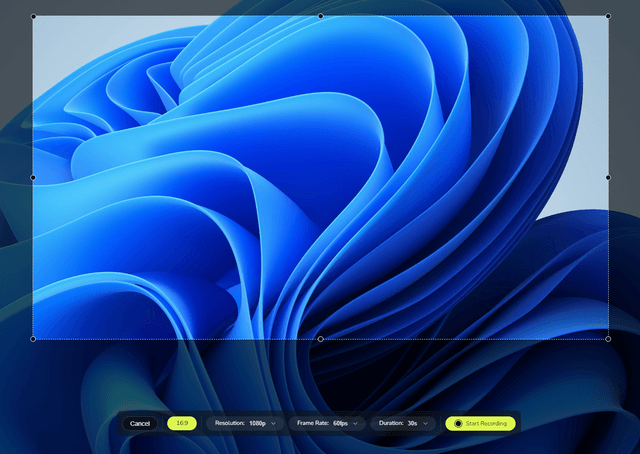Open the Duration 30s dropdown
The height and width of the screenshot is (454, 640).
[x=403, y=423]
